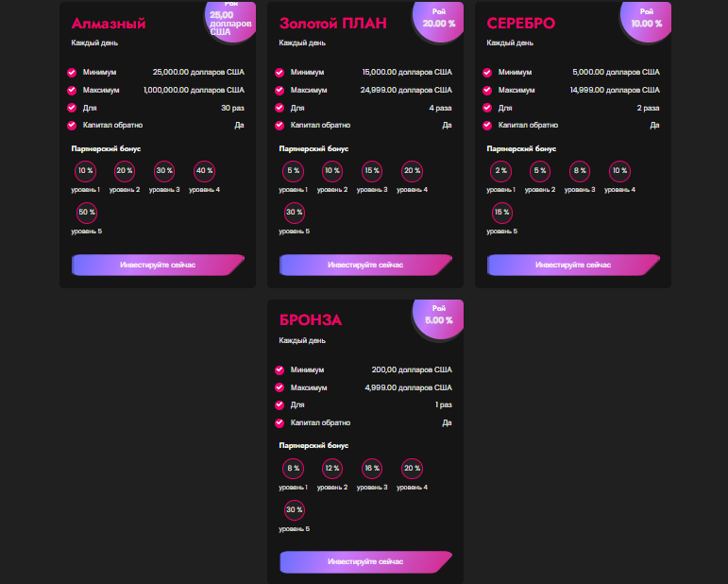This screenshot has width=728, height=584.
Task: Click the 10 % level 1 circle in Алмазный
Action: click(x=85, y=171)
